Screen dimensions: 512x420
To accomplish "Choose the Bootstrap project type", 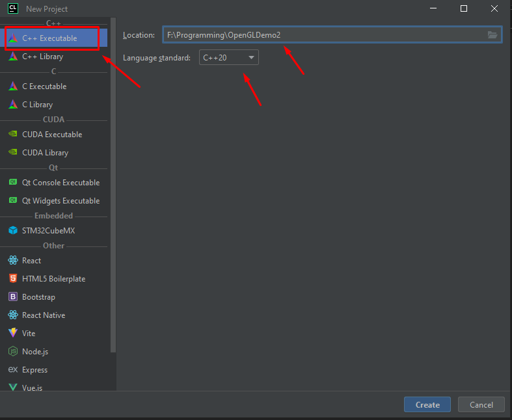I will pyautogui.click(x=53, y=297).
